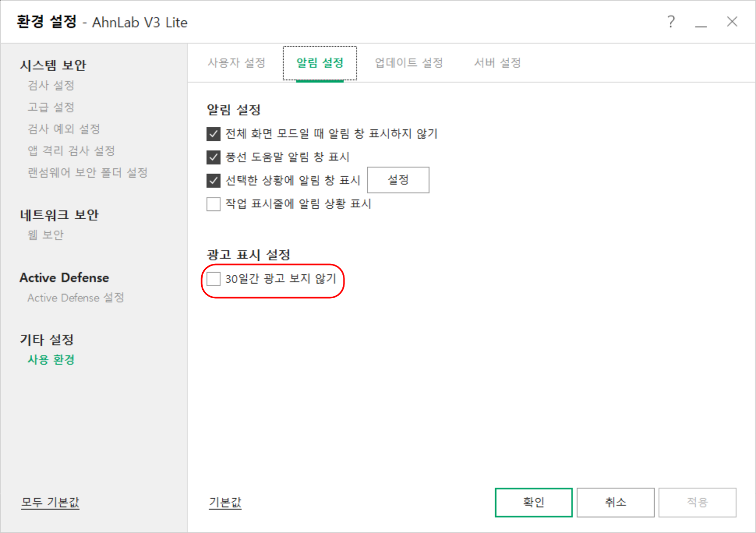
Task: Click the Active Defense sidebar heading
Action: (64, 278)
